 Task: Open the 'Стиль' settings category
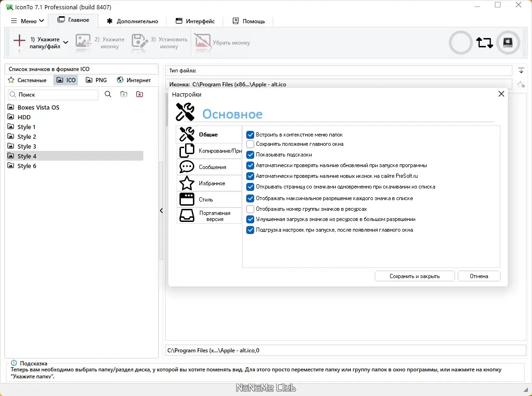point(209,199)
